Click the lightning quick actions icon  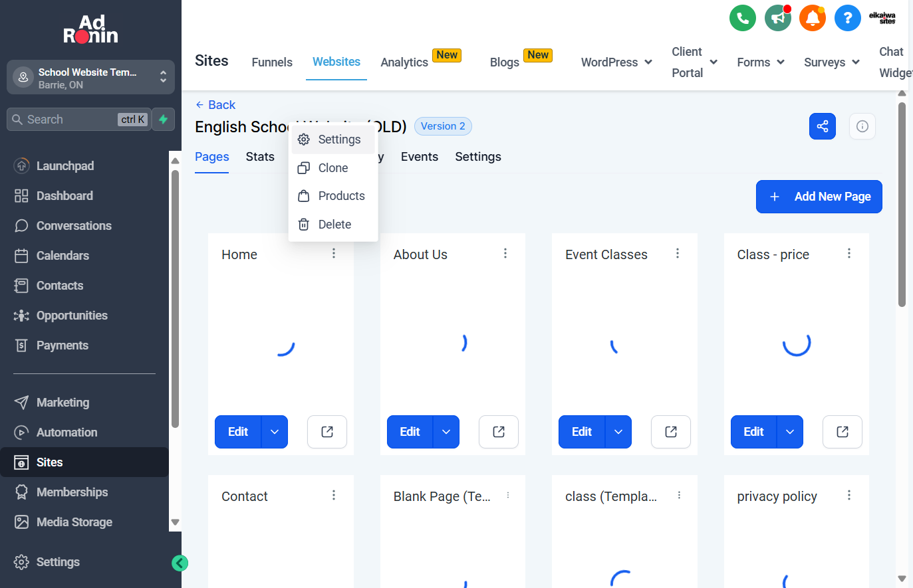pos(164,120)
